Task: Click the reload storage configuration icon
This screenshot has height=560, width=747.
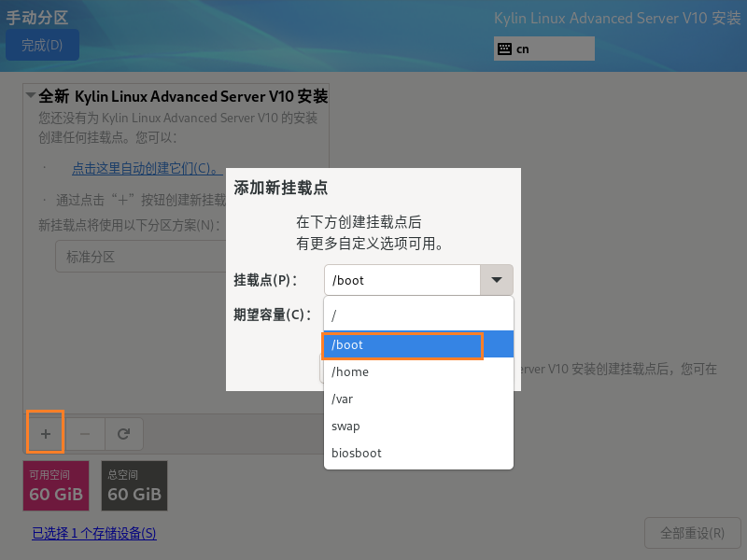Action: [x=123, y=433]
